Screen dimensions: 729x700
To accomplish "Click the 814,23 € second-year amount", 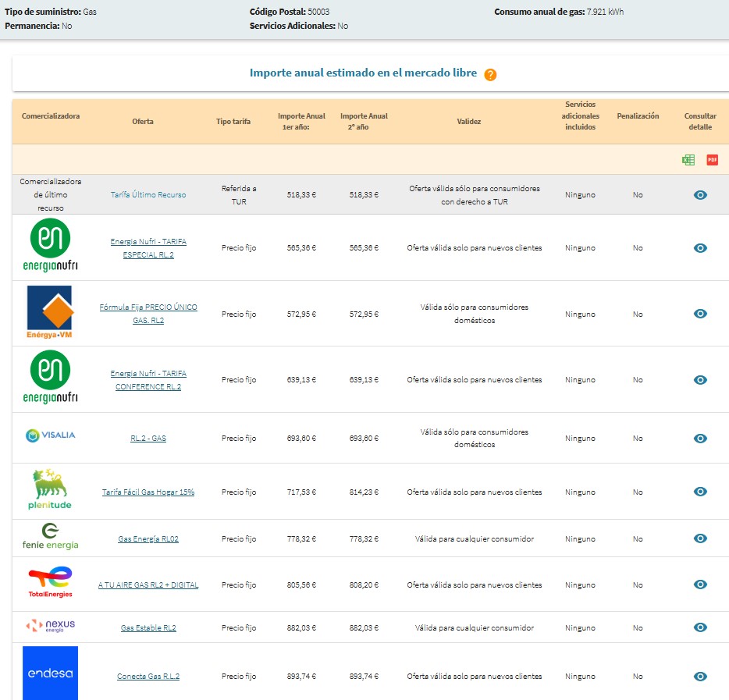I will click(364, 492).
